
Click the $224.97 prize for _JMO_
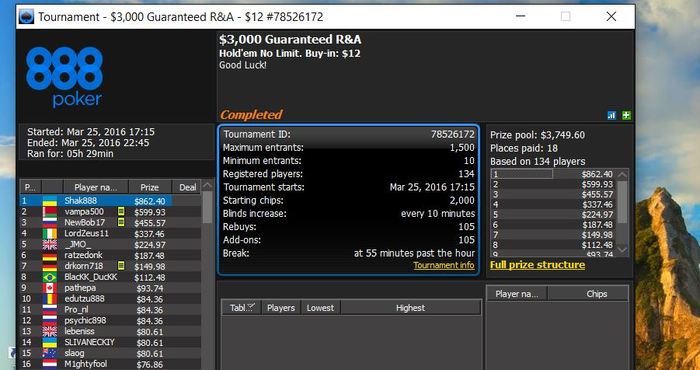(x=150, y=245)
